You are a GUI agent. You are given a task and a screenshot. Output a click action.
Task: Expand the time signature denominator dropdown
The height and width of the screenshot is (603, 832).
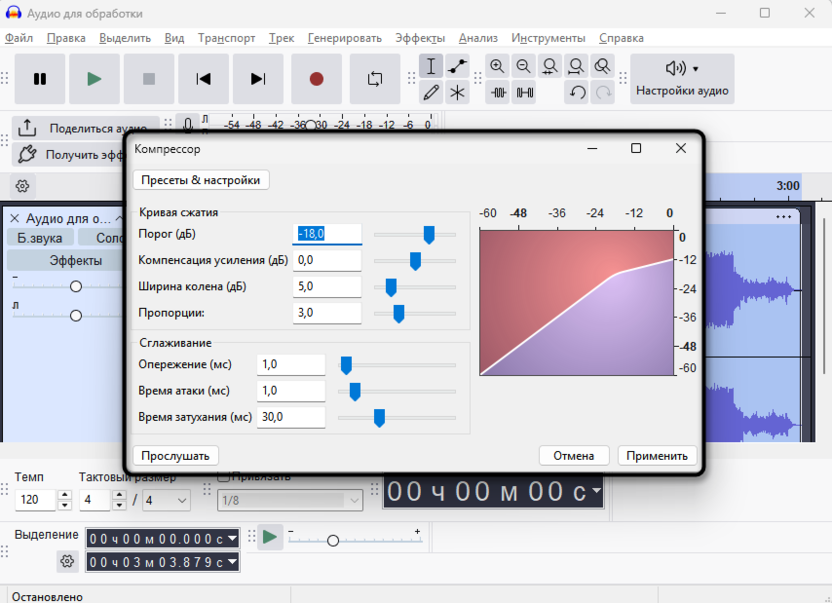(x=165, y=499)
